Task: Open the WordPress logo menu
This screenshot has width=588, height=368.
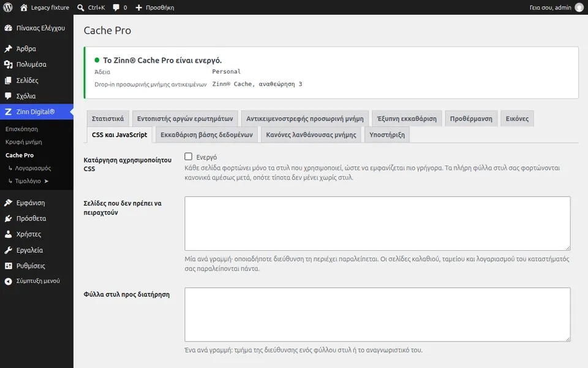Action: tap(8, 7)
